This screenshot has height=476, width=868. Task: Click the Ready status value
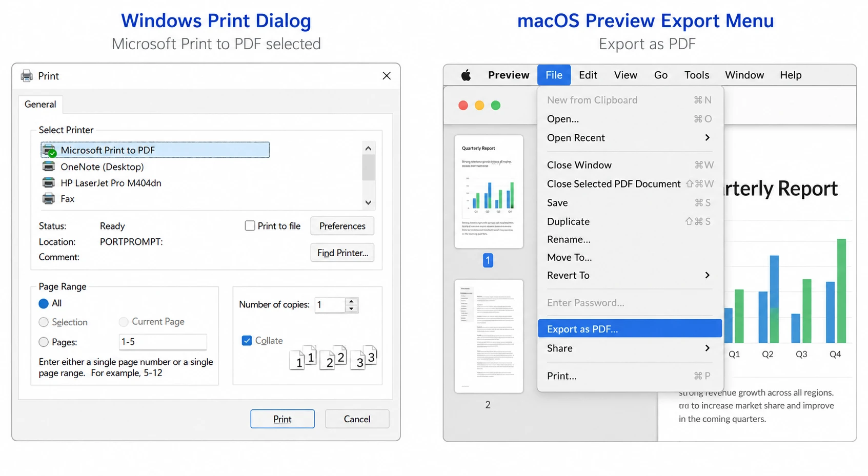(112, 226)
